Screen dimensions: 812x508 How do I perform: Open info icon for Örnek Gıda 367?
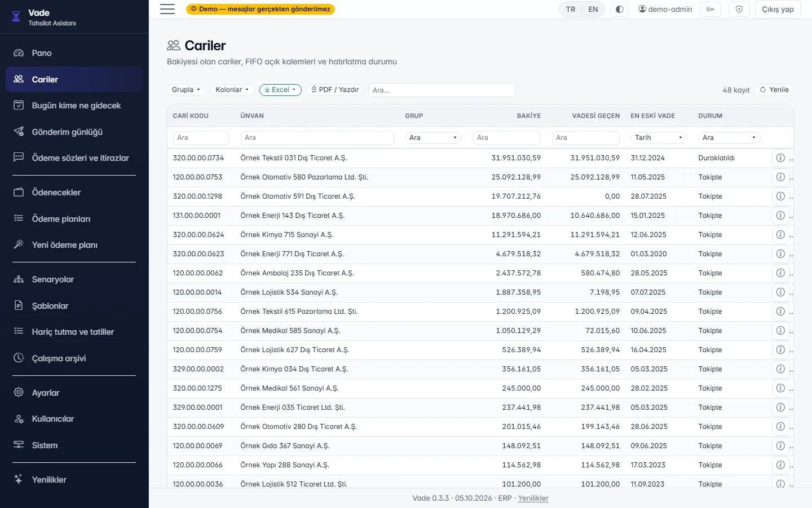[780, 446]
